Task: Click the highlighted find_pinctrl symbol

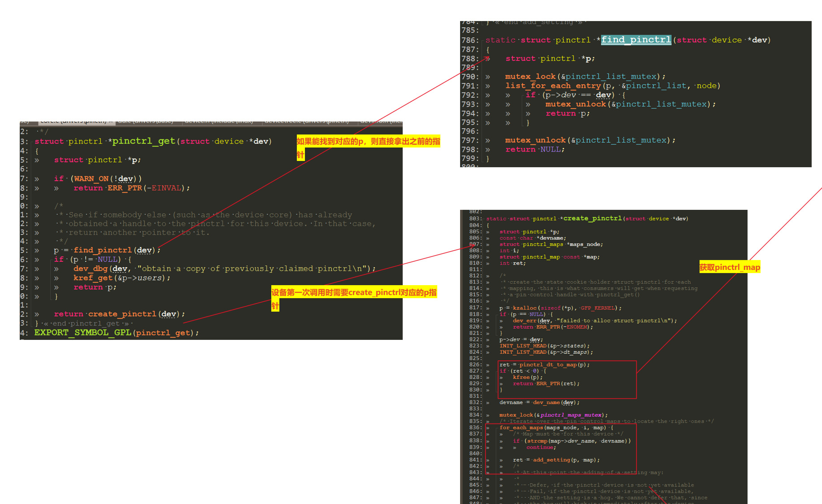Action: click(636, 40)
